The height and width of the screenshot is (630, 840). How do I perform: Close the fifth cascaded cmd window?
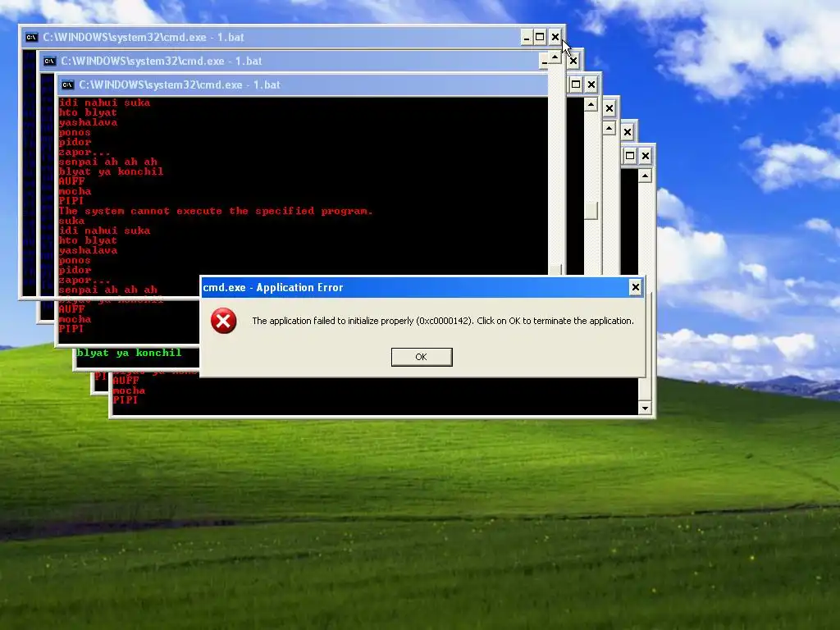click(628, 132)
